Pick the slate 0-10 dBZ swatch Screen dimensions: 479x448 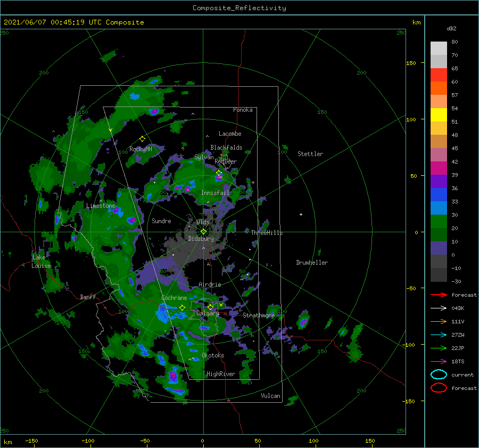coord(439,248)
